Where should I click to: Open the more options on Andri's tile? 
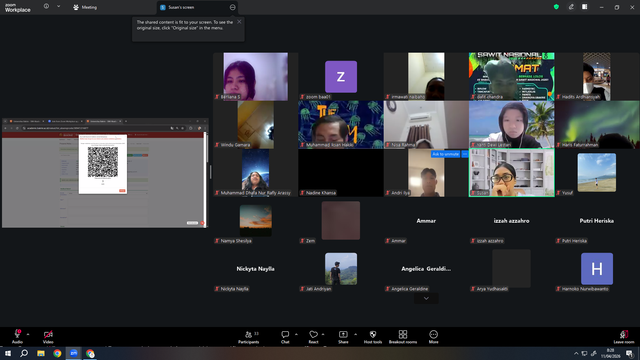pos(464,154)
